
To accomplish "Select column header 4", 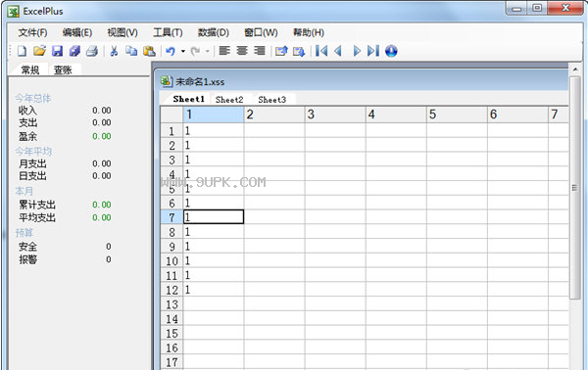I will pos(396,115).
